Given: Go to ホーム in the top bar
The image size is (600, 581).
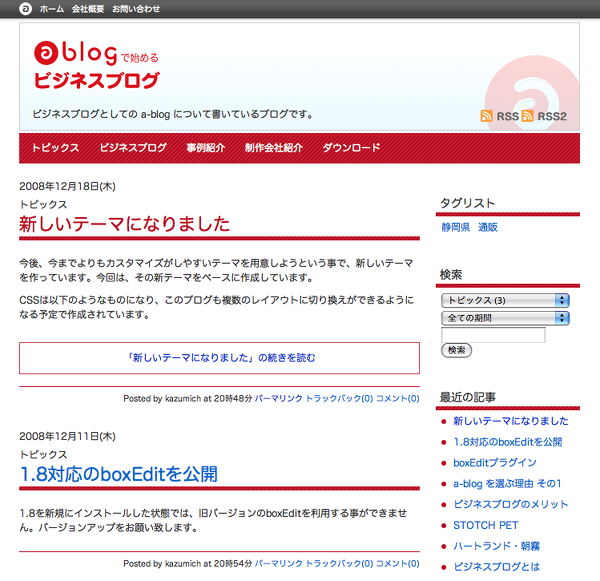Looking at the screenshot, I should 52,9.
